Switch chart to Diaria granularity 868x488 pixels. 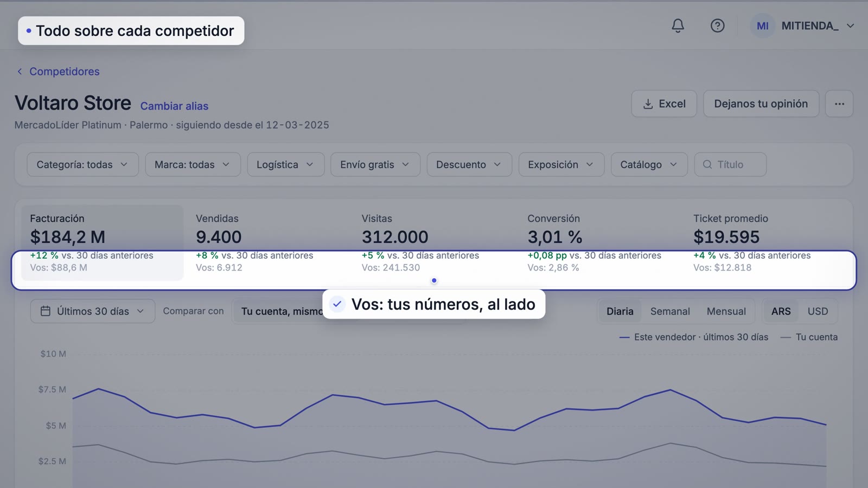coord(620,311)
